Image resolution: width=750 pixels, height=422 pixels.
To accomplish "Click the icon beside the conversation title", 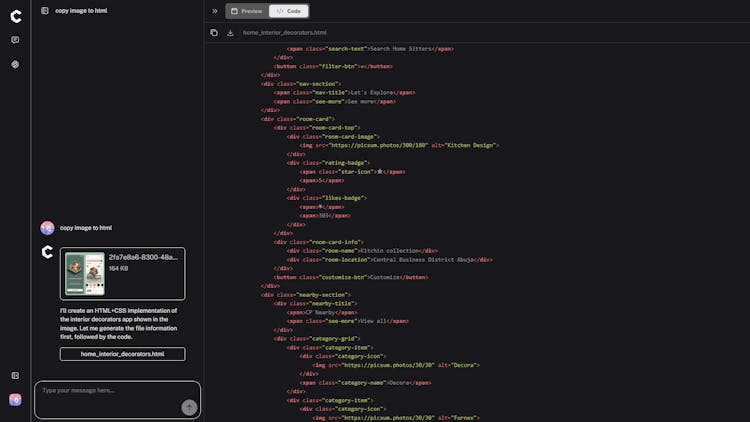I will tap(45, 11).
